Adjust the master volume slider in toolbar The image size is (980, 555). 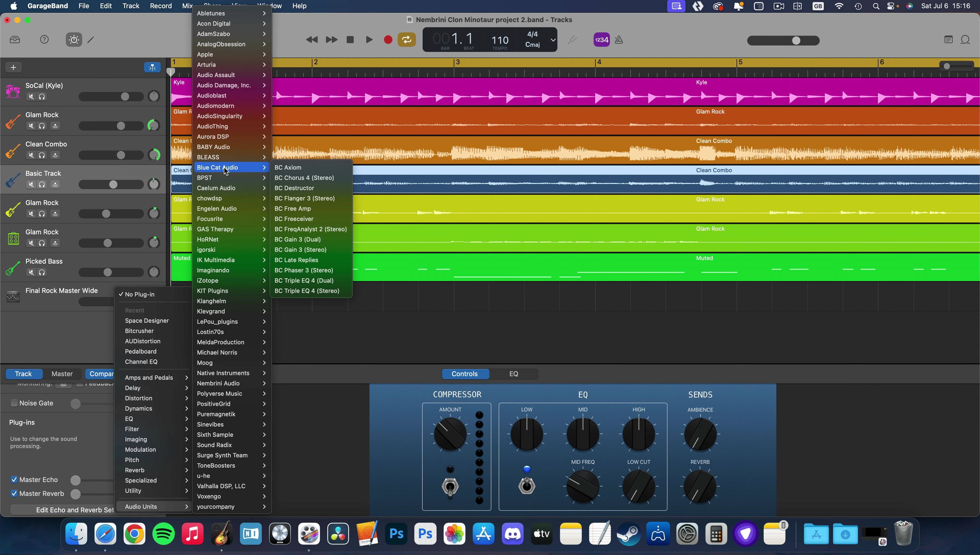point(783,40)
